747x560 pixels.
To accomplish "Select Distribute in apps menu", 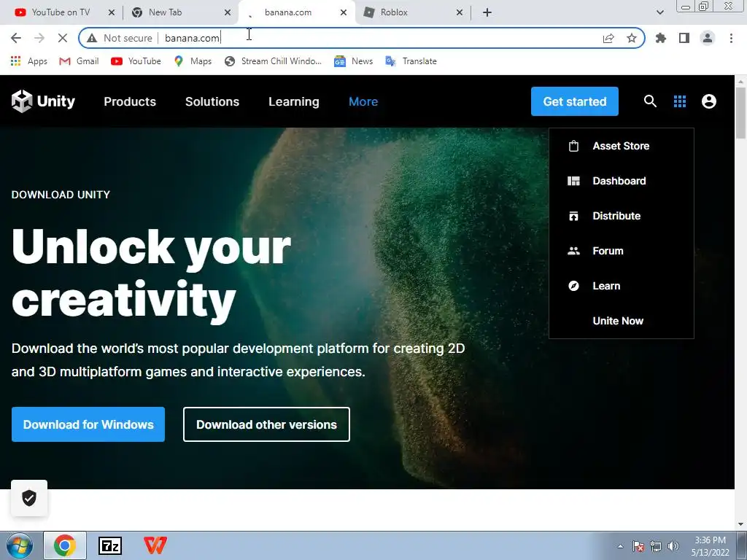I will tap(622, 216).
